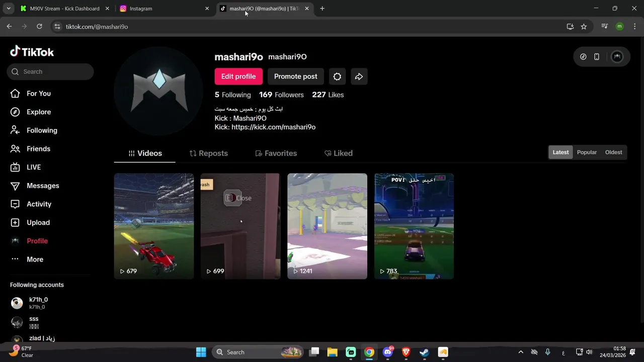The width and height of the screenshot is (644, 362).
Task: Open Chrome three-dot menu
Action: (x=634, y=27)
